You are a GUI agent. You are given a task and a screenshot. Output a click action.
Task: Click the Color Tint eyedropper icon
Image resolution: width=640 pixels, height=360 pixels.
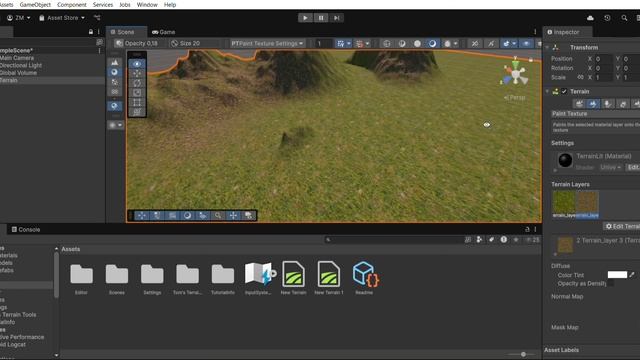pyautogui.click(x=632, y=275)
